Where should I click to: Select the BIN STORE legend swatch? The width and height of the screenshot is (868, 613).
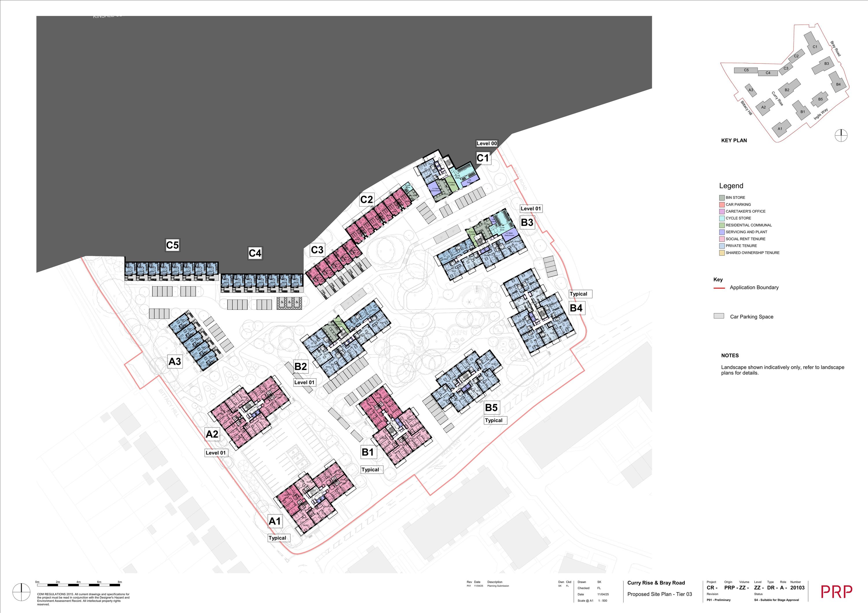click(x=722, y=198)
